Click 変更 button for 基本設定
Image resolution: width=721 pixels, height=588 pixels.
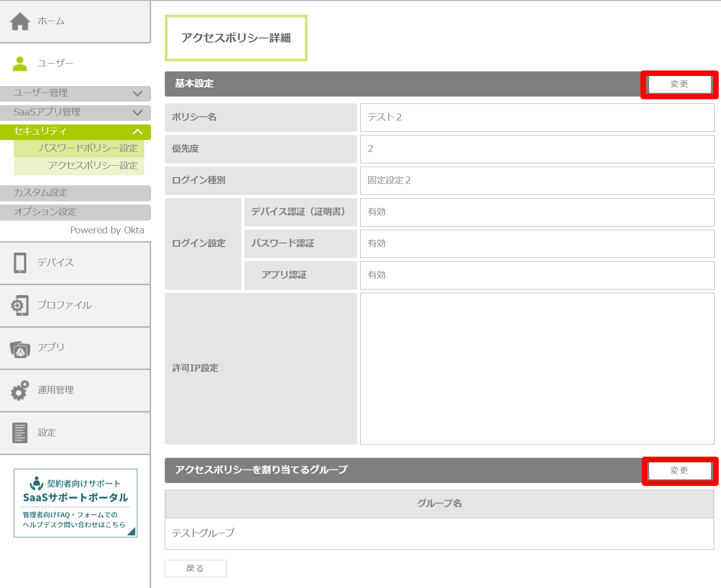(679, 84)
